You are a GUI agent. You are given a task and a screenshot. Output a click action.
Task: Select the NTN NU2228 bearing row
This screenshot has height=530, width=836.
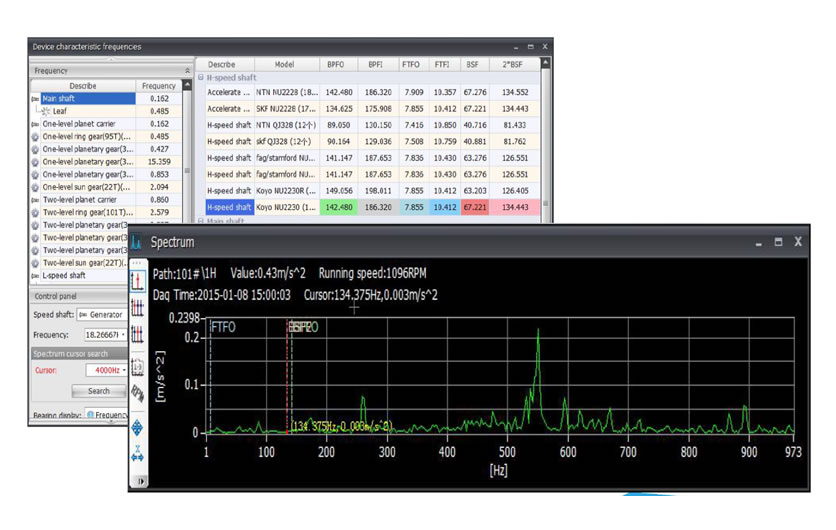(372, 92)
